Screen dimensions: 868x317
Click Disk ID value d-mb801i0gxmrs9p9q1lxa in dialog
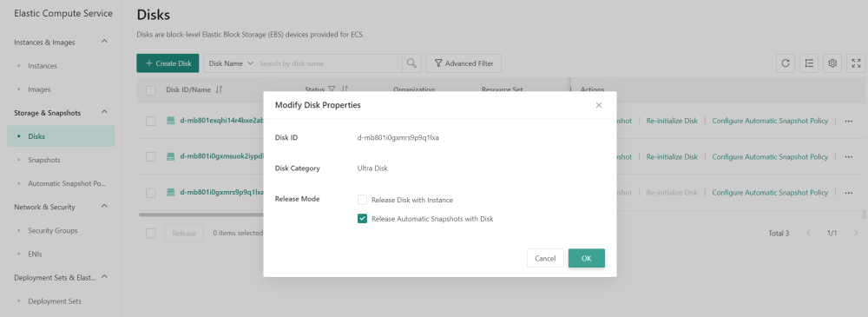[x=398, y=137]
